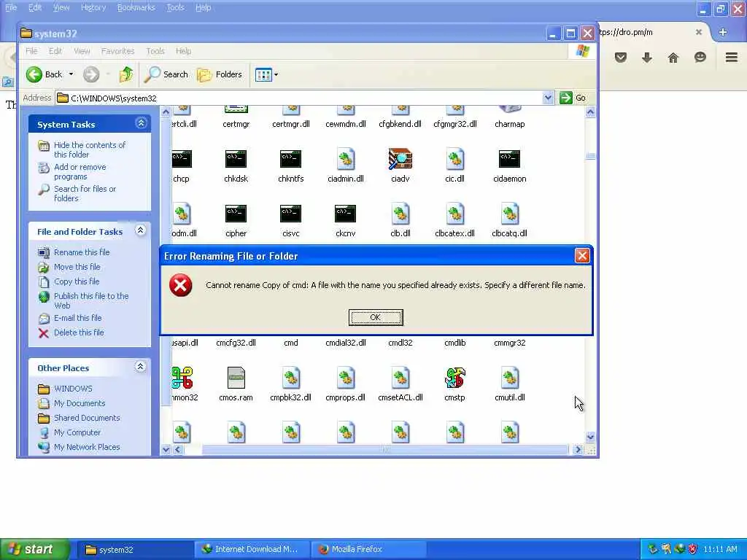Image resolution: width=747 pixels, height=560 pixels.
Task: Toggle the Folders pane button
Action: 220,74
